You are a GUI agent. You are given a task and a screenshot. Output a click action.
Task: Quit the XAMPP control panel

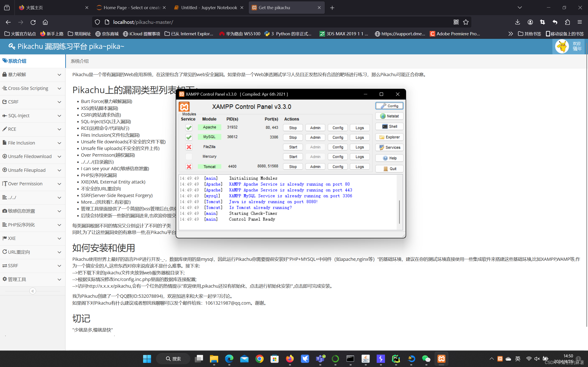(x=389, y=169)
